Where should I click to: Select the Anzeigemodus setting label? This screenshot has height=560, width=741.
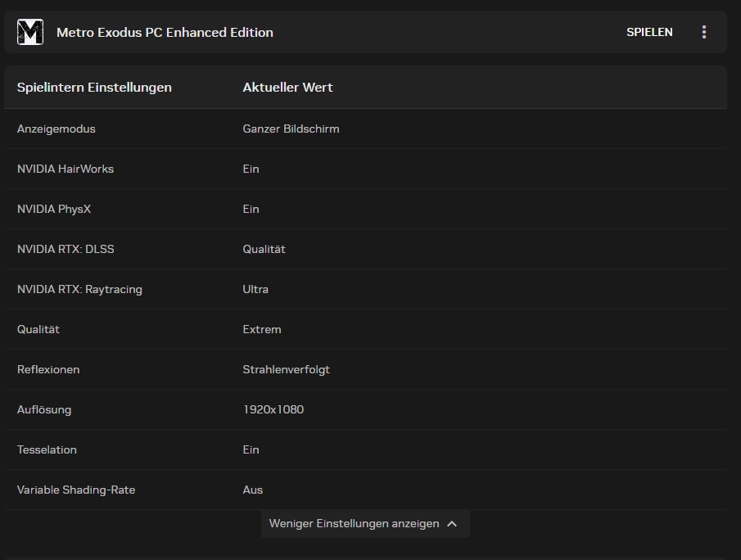pyautogui.click(x=56, y=129)
